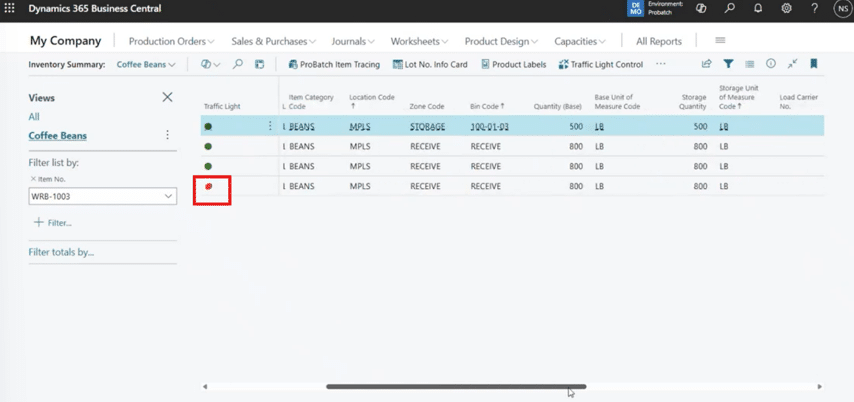Open Lot No. Info Card
Viewport: 854px width, 402px height.
(x=430, y=64)
